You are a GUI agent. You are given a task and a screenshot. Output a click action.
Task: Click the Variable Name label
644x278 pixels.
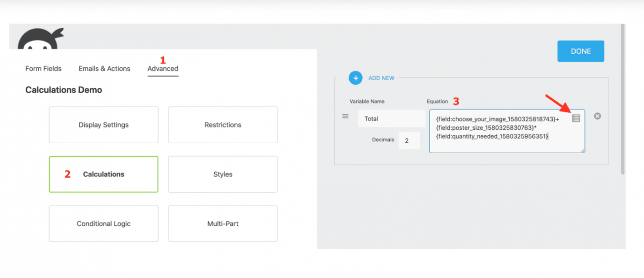pyautogui.click(x=367, y=102)
